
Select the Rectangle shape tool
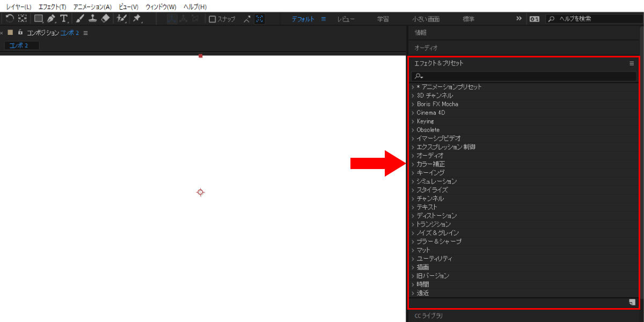pos(39,18)
